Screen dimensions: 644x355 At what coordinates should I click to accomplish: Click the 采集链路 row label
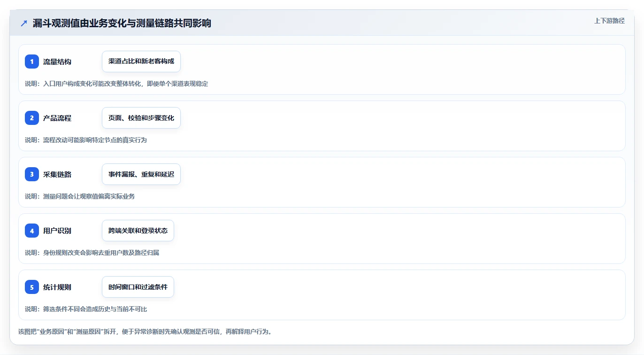57,174
